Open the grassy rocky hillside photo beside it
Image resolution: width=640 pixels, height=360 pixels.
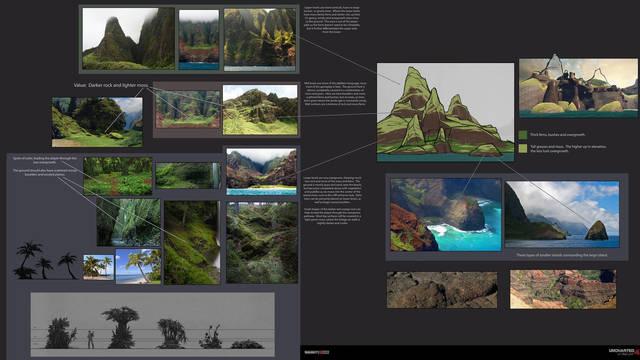pos(260,110)
